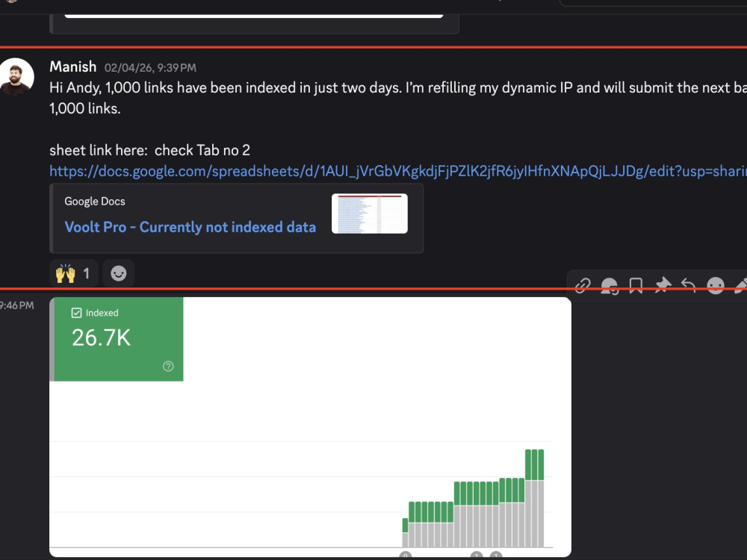Click the Google Docs embed provider label
Viewport: 747px width, 560px height.
click(x=95, y=202)
